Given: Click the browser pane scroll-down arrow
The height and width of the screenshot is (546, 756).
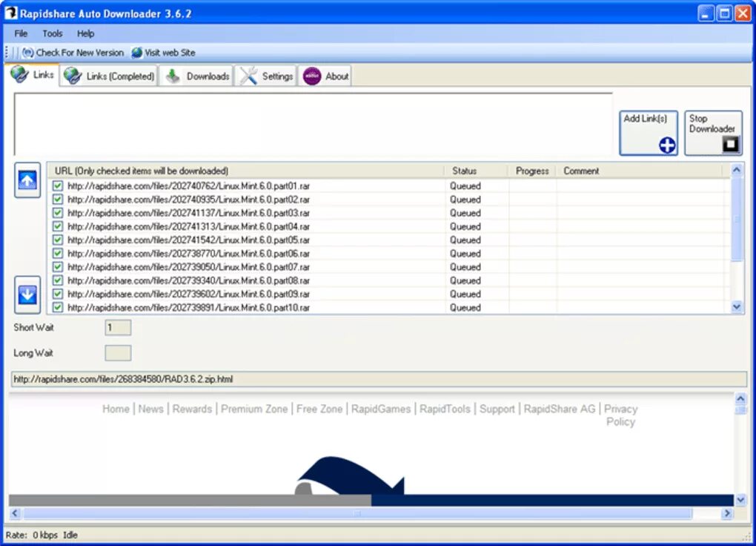Looking at the screenshot, I should [x=740, y=500].
